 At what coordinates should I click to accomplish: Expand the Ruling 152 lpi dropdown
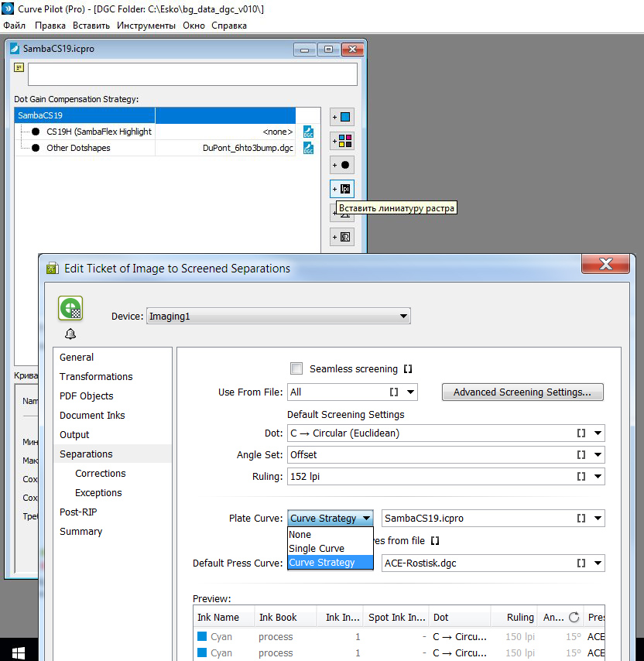598,476
